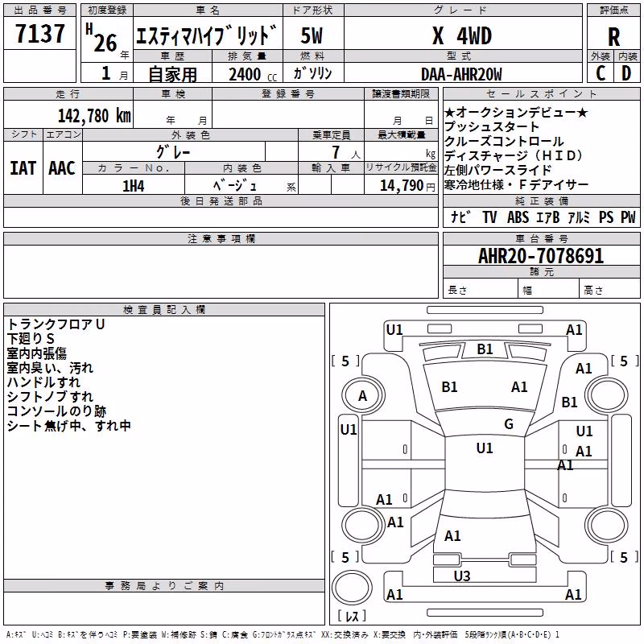The height and width of the screenshot is (644, 644).
Task: Click the 事務局よりご案内 section header
Action: pos(164,586)
